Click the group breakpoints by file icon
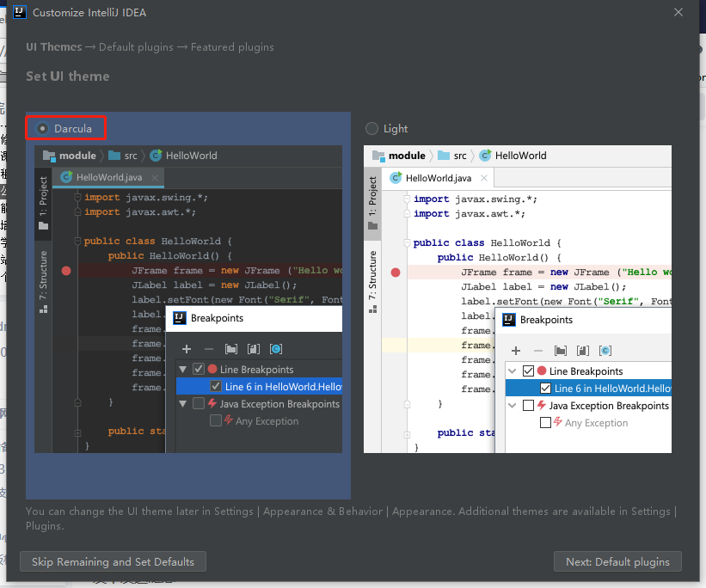Screen dimensions: 706x588 coord(230,349)
